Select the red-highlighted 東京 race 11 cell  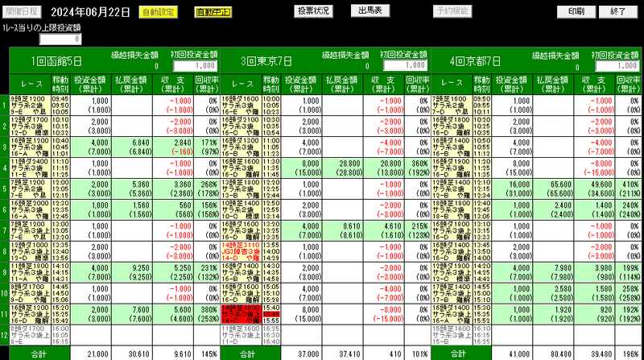point(241,314)
